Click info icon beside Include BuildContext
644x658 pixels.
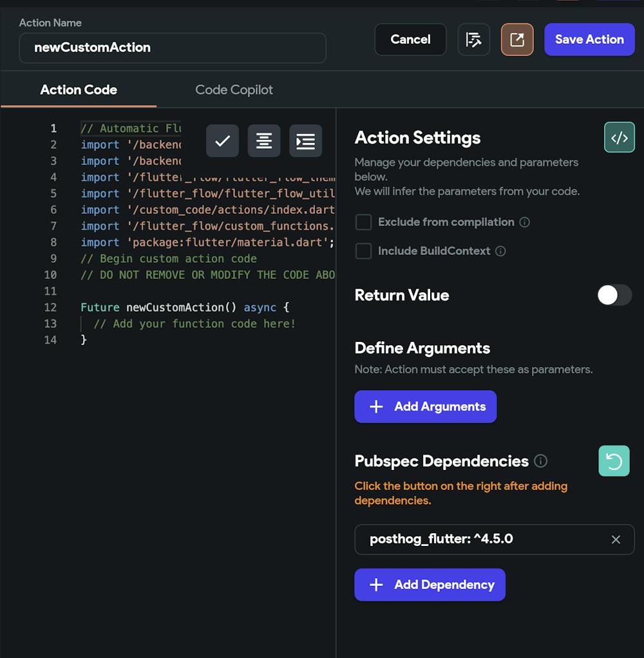pyautogui.click(x=500, y=251)
